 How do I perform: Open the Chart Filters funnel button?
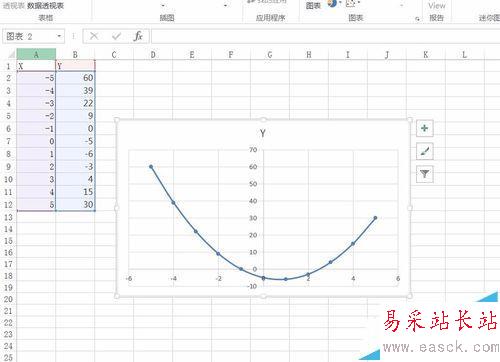coord(425,174)
